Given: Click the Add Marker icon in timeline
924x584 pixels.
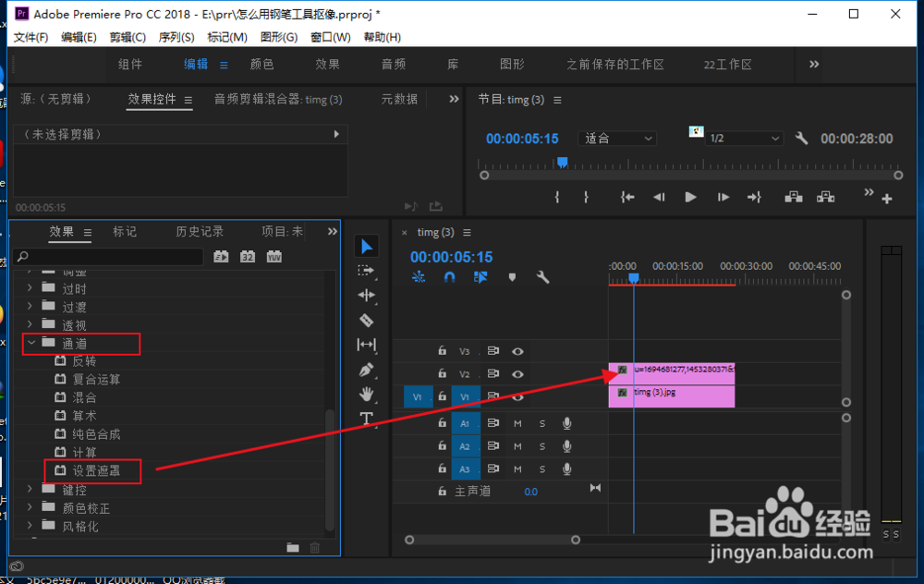Looking at the screenshot, I should coord(512,277).
